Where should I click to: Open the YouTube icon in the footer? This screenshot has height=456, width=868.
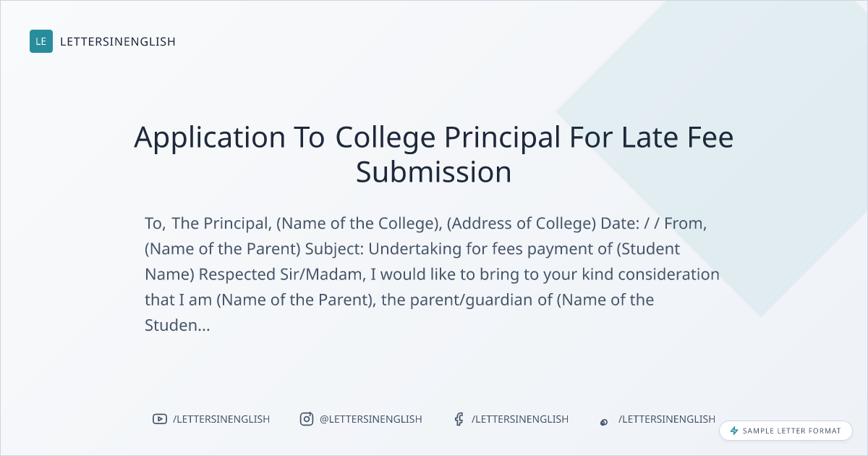coord(160,419)
